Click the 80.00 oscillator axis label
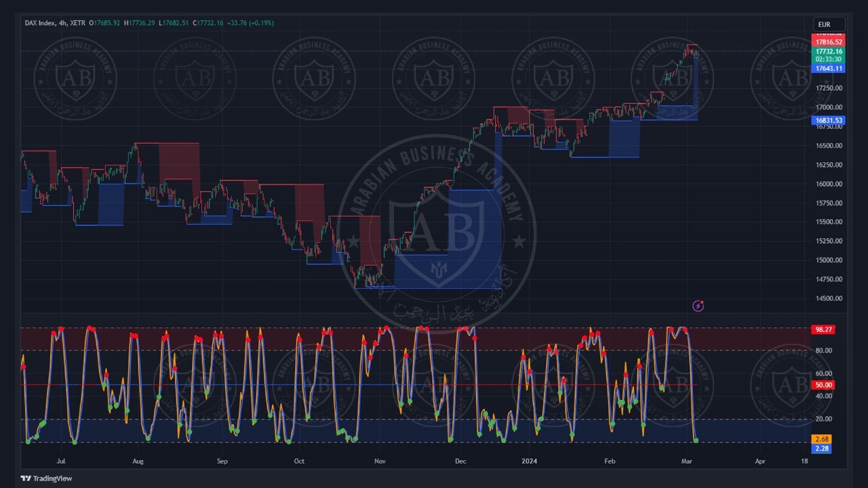The height and width of the screenshot is (488, 868). coord(823,351)
